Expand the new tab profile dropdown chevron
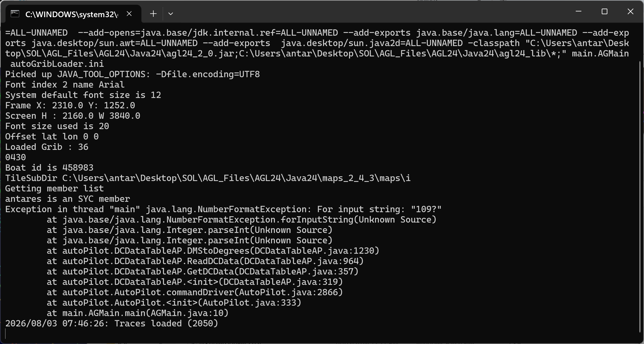This screenshot has height=344, width=644. coord(171,14)
